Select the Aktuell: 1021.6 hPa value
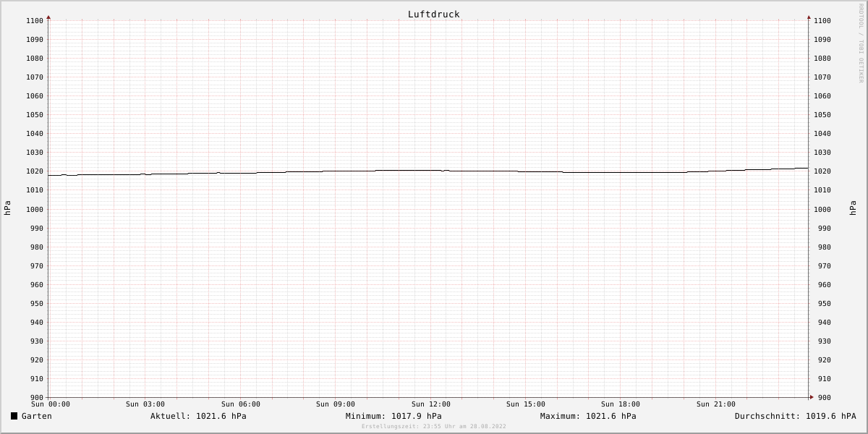Screen dimensions: 868x434 tap(198, 416)
